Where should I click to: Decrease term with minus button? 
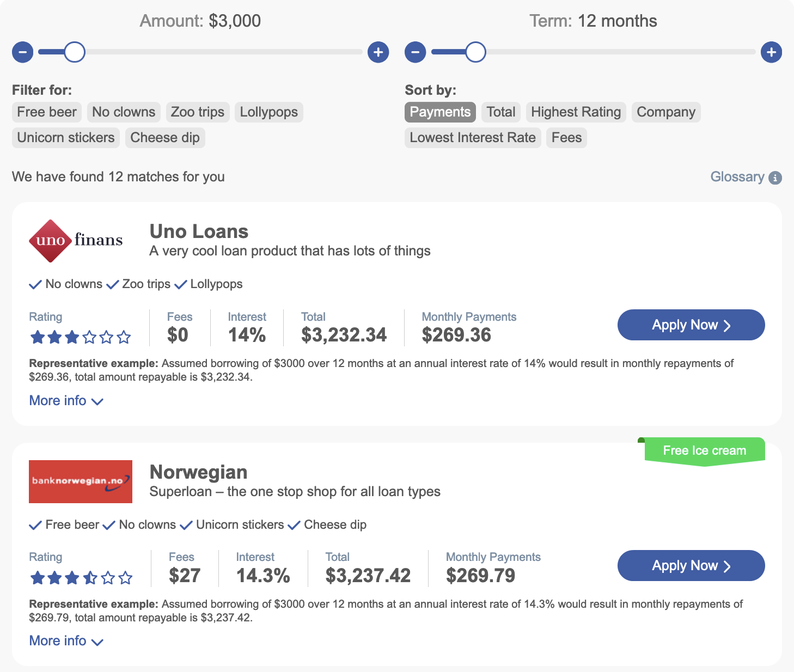(x=416, y=52)
